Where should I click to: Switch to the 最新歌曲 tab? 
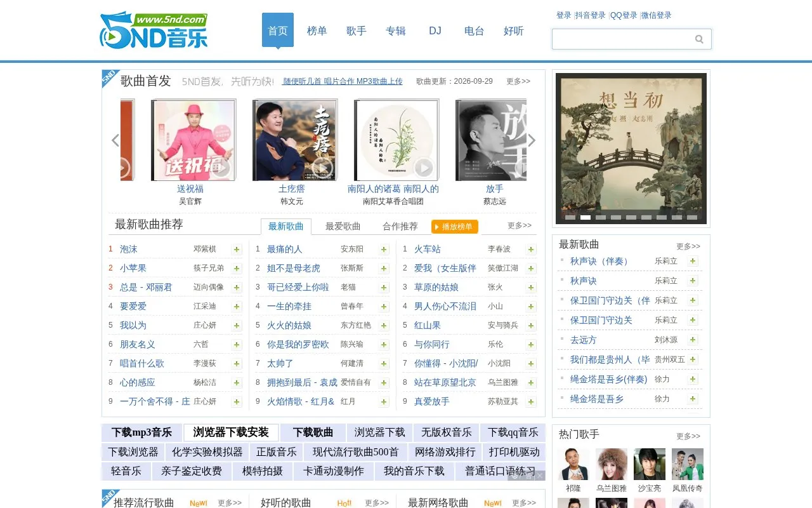(x=286, y=226)
